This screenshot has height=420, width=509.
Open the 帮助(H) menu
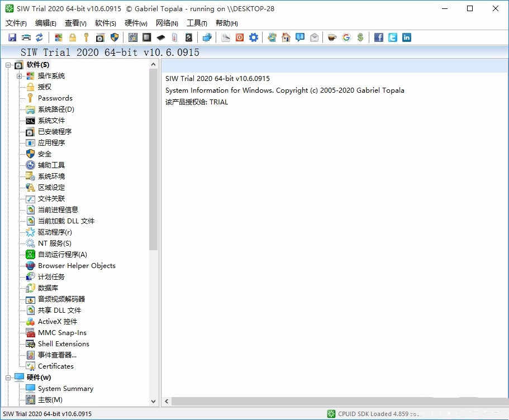click(x=227, y=23)
